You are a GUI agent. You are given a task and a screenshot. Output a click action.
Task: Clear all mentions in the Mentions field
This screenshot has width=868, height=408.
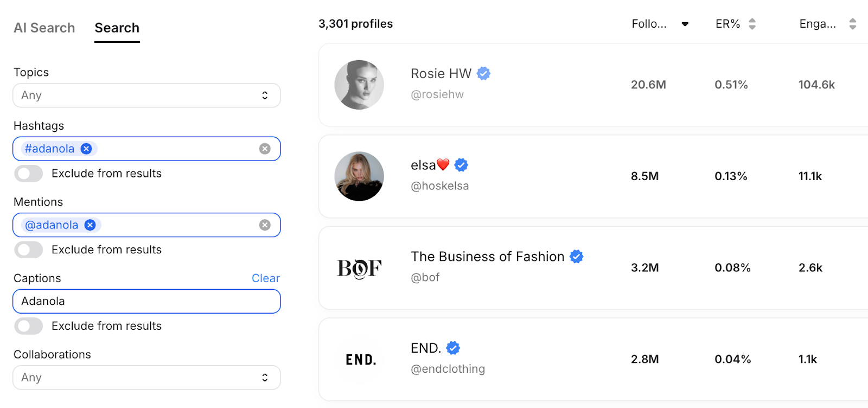click(x=265, y=225)
